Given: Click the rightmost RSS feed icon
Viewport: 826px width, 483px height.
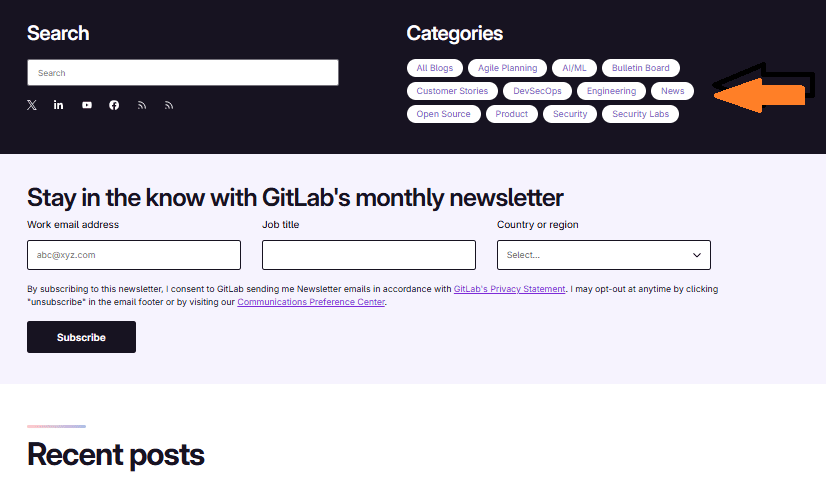Looking at the screenshot, I should 169,105.
